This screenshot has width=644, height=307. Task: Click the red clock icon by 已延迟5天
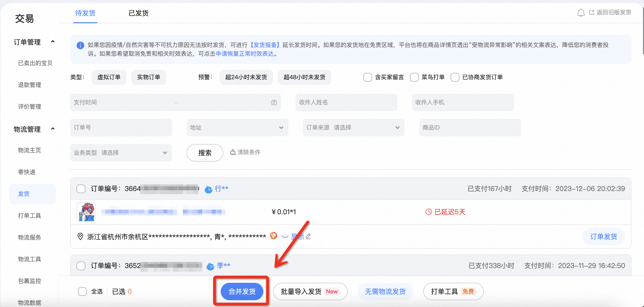pos(429,212)
